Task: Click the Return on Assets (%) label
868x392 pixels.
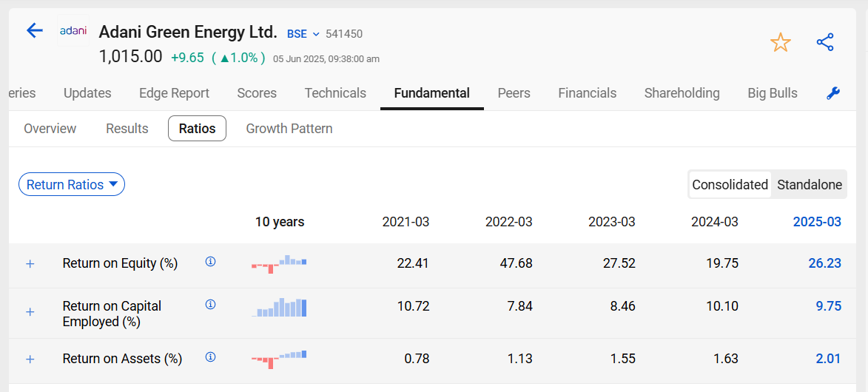Action: point(122,359)
